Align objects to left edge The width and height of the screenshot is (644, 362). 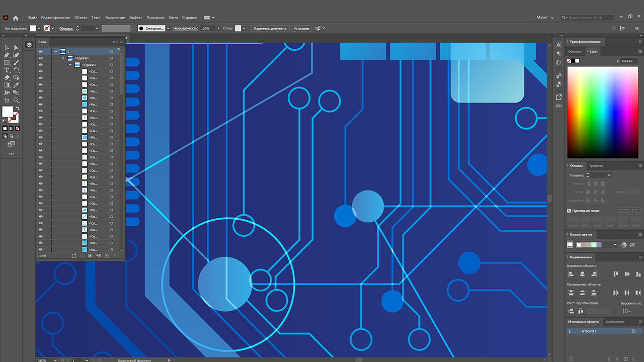coord(571,274)
